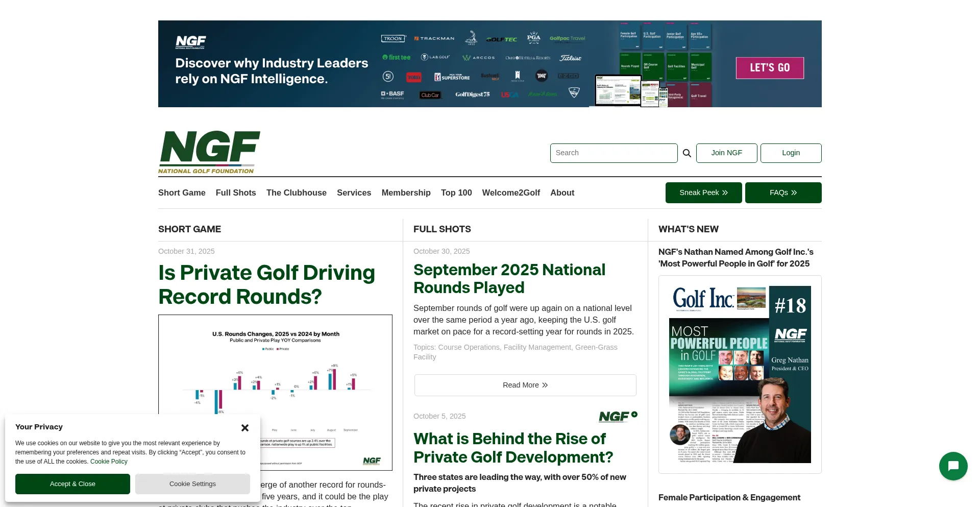The image size is (980, 507).
Task: Close the Your Privacy cookie popup
Action: (245, 428)
